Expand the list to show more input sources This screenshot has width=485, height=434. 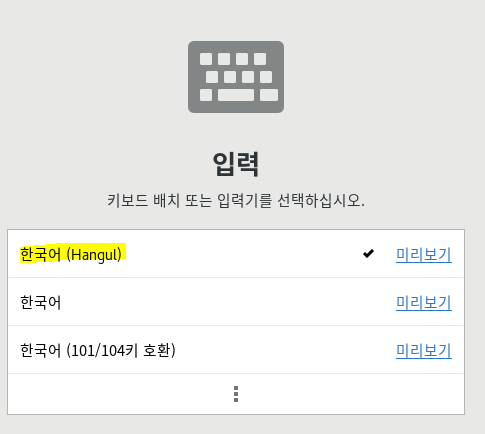(x=236, y=394)
